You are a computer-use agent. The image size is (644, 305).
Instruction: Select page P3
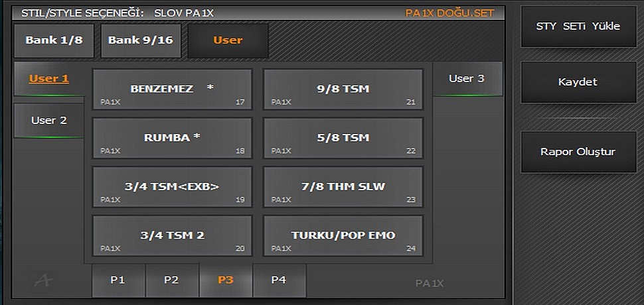point(226,280)
